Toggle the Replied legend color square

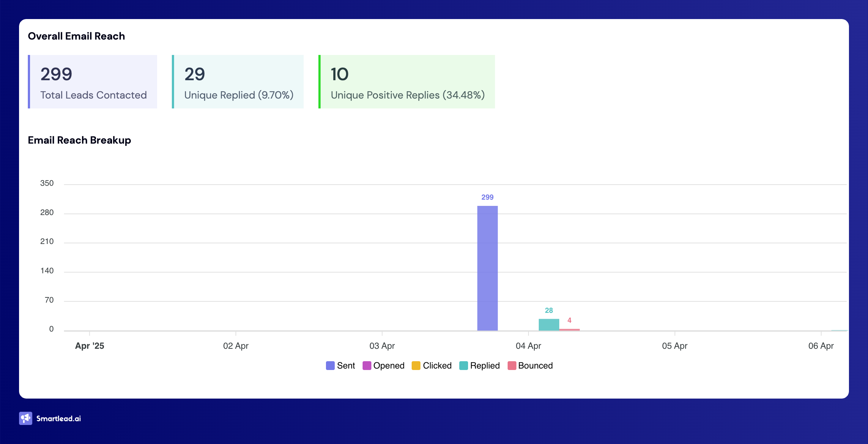(x=463, y=366)
